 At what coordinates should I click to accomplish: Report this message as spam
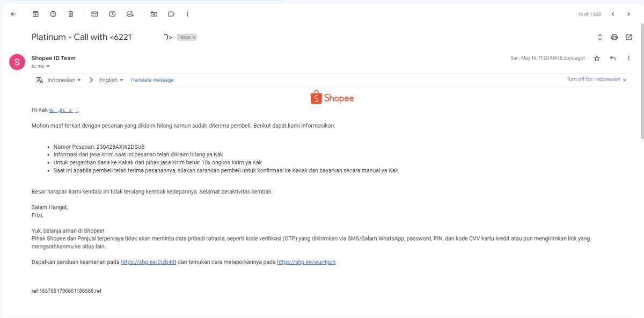pyautogui.click(x=53, y=14)
